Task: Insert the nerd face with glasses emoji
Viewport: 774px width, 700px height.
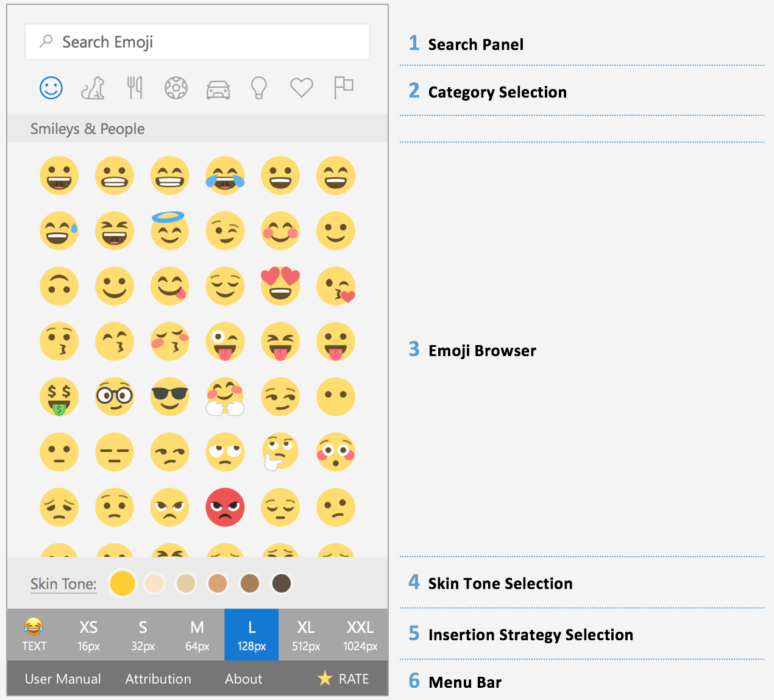Action: [115, 397]
